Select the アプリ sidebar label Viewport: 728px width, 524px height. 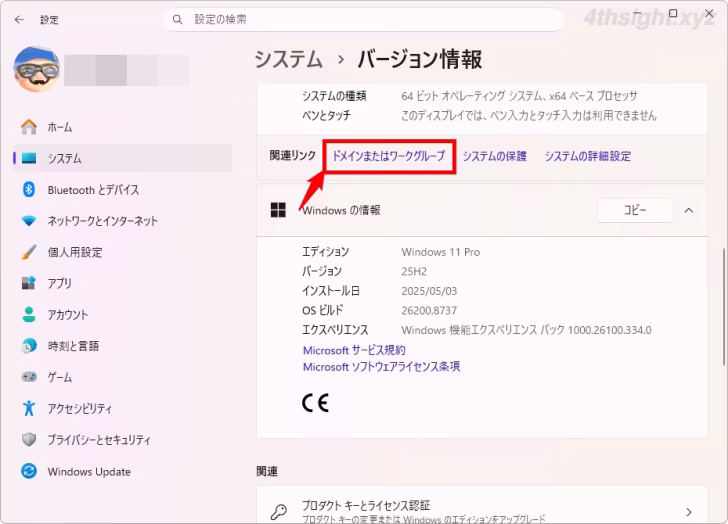coord(60,284)
